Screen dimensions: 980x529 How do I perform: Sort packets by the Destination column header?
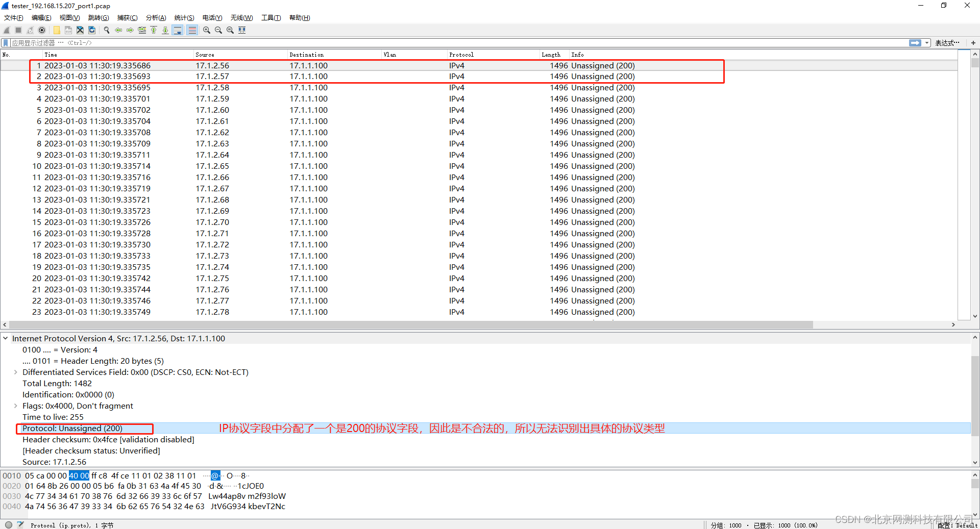coord(334,55)
